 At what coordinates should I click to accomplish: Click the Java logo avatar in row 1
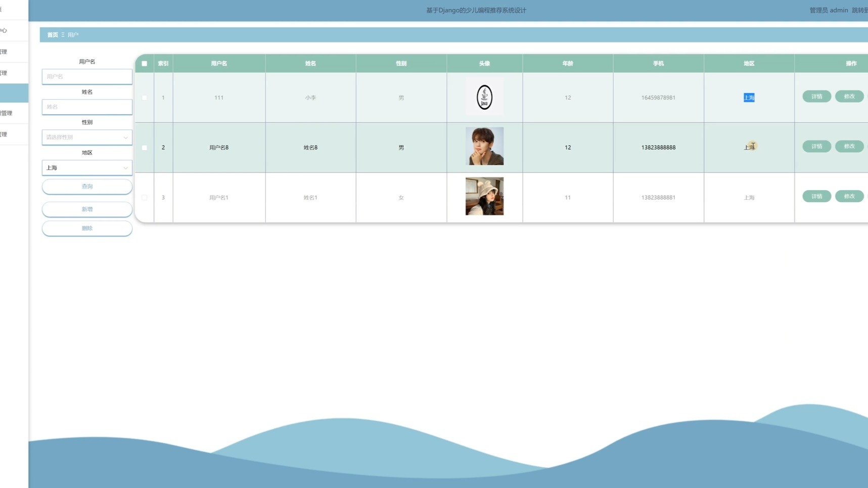pos(484,97)
